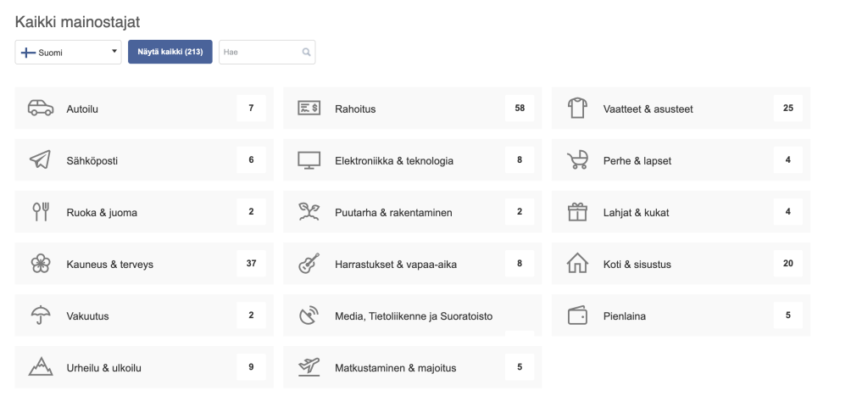Open Elektroniikka & teknologia category
Image resolution: width=868 pixels, height=413 pixels.
coord(394,160)
